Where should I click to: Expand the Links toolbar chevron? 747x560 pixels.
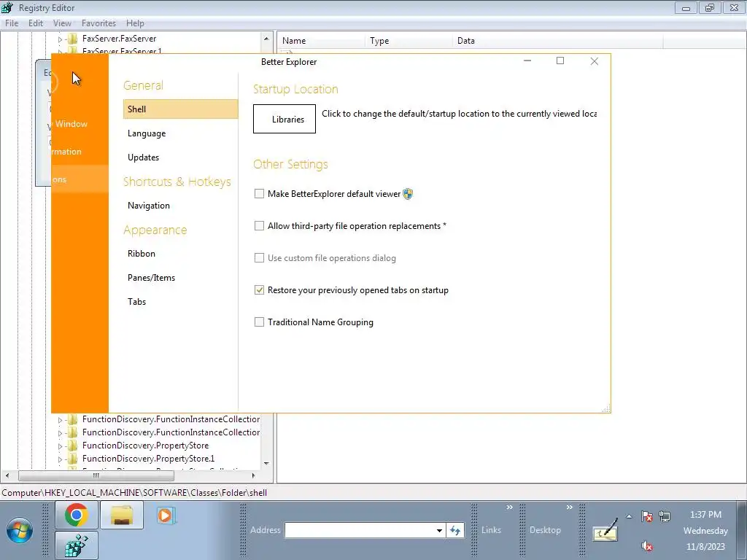[509, 507]
